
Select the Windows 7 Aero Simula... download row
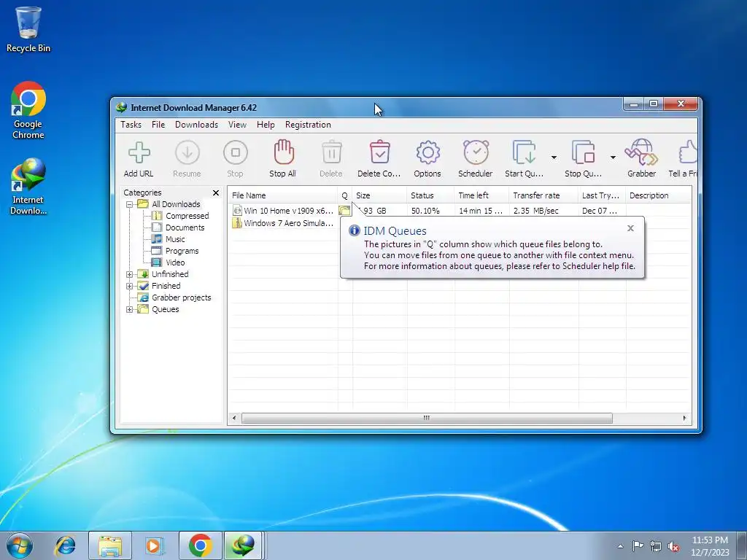click(x=283, y=223)
